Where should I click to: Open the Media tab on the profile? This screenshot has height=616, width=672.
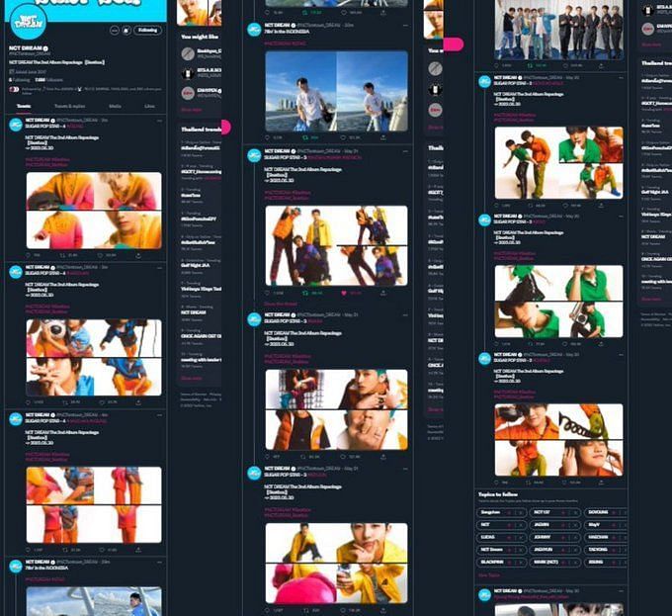[x=115, y=106]
